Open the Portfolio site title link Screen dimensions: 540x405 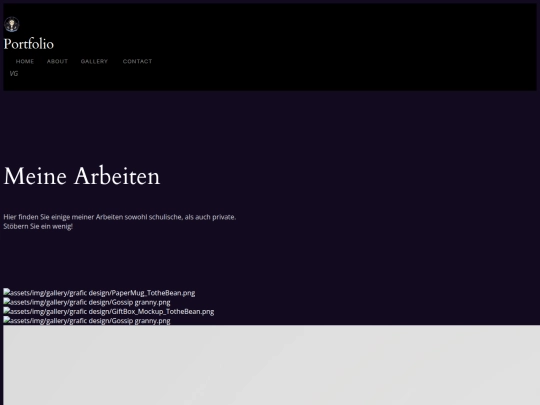tap(29, 44)
